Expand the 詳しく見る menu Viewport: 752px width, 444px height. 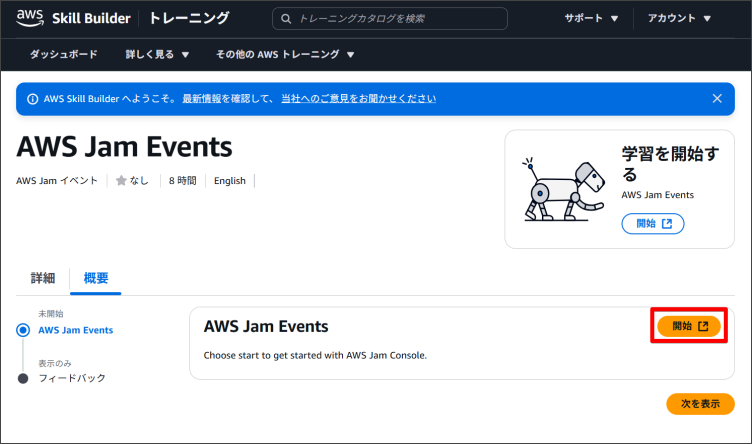pos(157,54)
